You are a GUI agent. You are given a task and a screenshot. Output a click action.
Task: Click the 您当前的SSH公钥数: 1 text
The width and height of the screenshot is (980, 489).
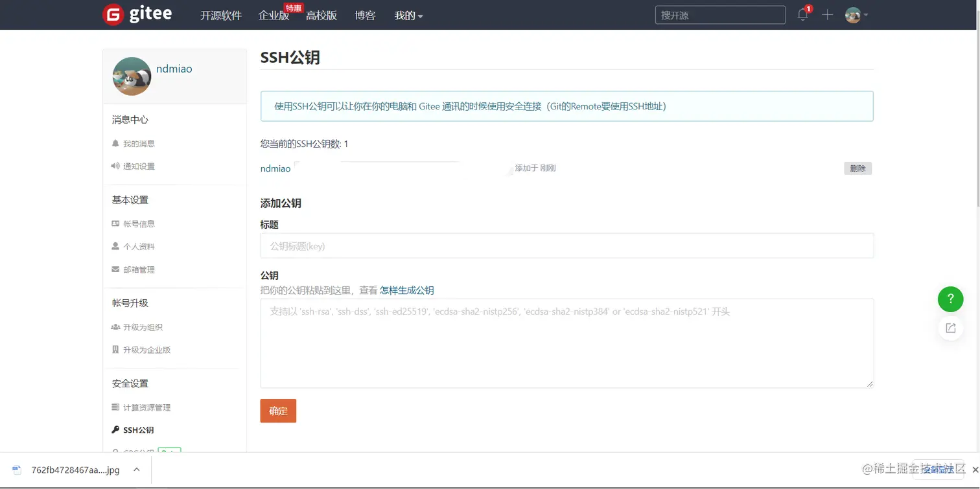[305, 144]
